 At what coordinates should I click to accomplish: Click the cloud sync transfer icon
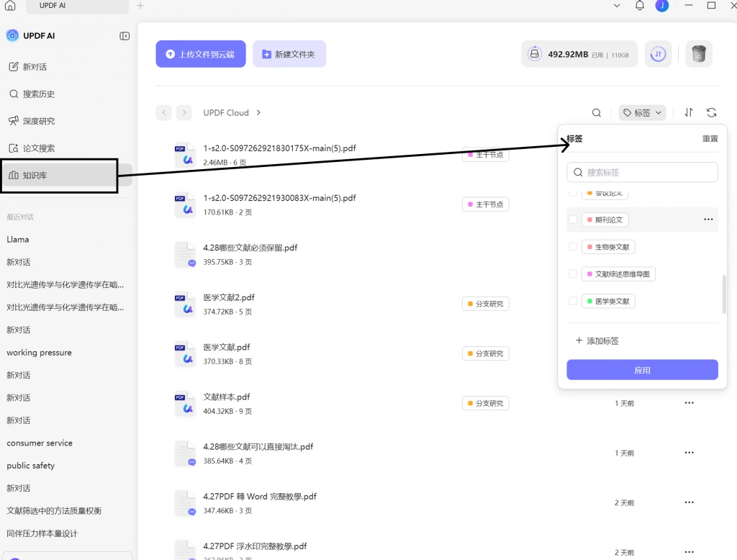tap(658, 54)
